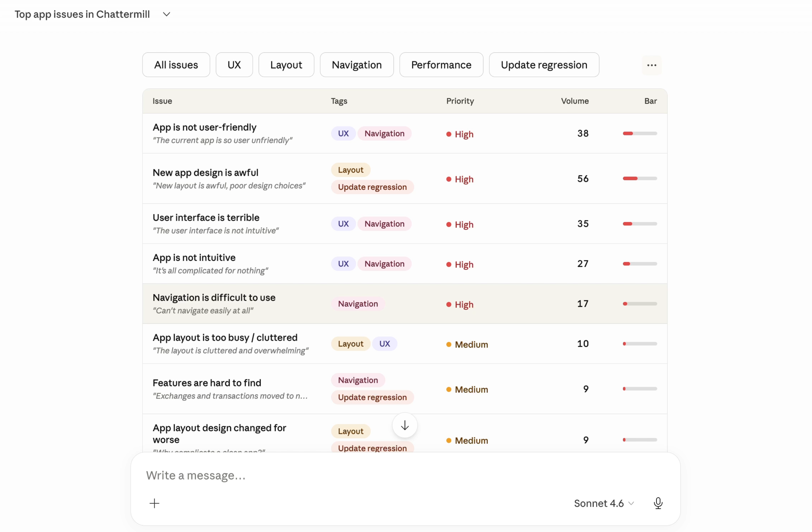
Task: Click the volume value 17
Action: (583, 304)
